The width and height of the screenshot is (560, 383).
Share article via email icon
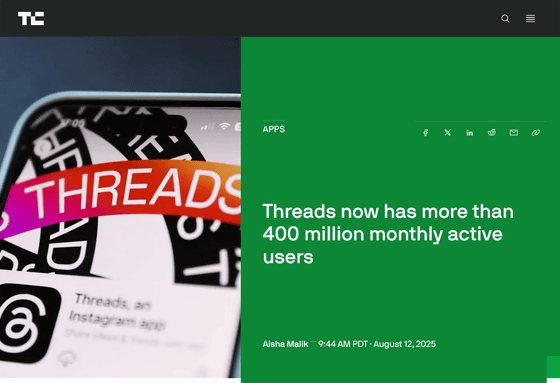tap(514, 133)
